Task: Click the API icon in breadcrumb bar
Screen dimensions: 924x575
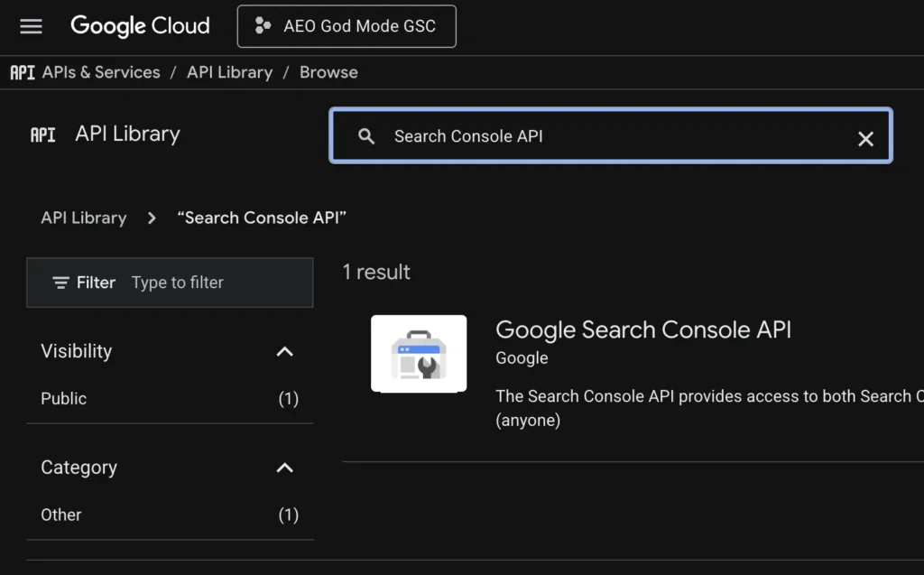Action: click(23, 72)
